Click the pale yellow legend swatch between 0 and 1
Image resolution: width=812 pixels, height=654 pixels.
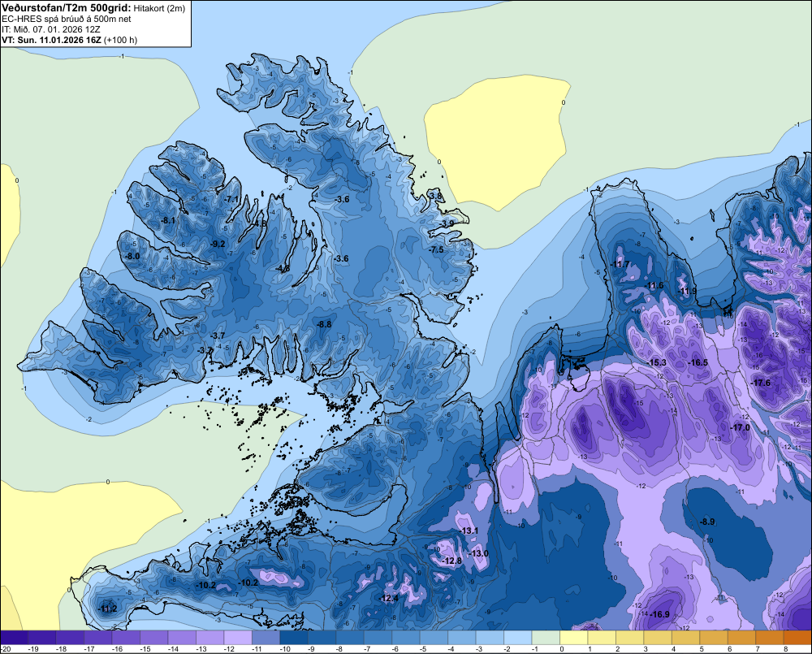point(574,638)
